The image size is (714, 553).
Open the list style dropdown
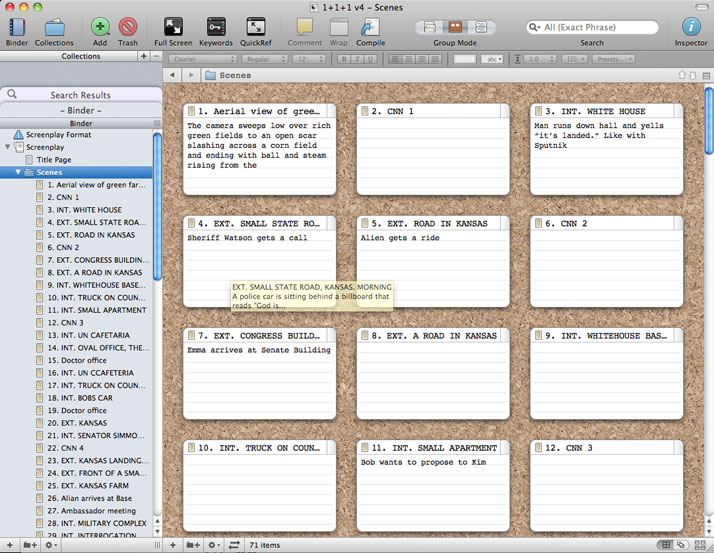click(575, 59)
